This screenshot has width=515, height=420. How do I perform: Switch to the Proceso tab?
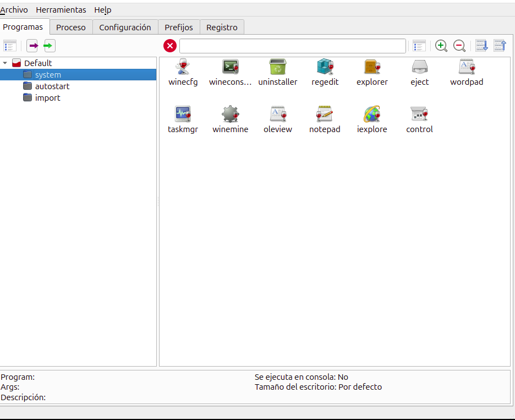pyautogui.click(x=71, y=27)
